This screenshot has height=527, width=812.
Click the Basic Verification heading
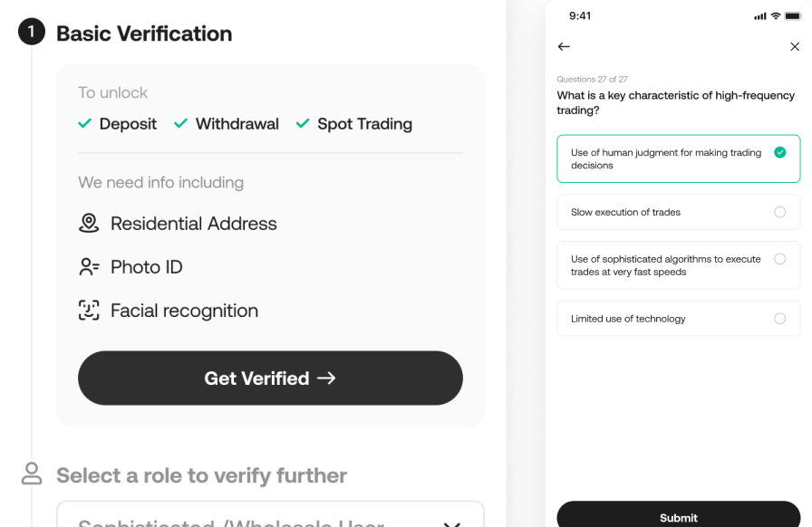144,34
